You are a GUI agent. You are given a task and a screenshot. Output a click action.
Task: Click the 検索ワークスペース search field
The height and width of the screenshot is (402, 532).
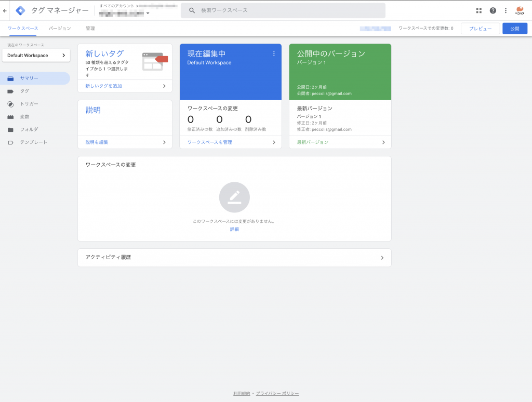283,10
